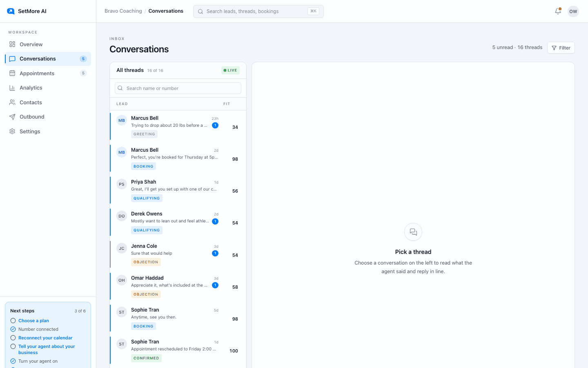
Task: Tick the Reconnect your calendar step circle
Action: click(13, 338)
